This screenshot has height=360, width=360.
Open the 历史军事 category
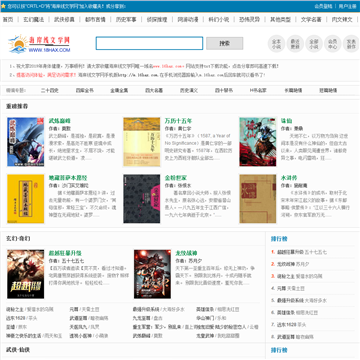126,19
